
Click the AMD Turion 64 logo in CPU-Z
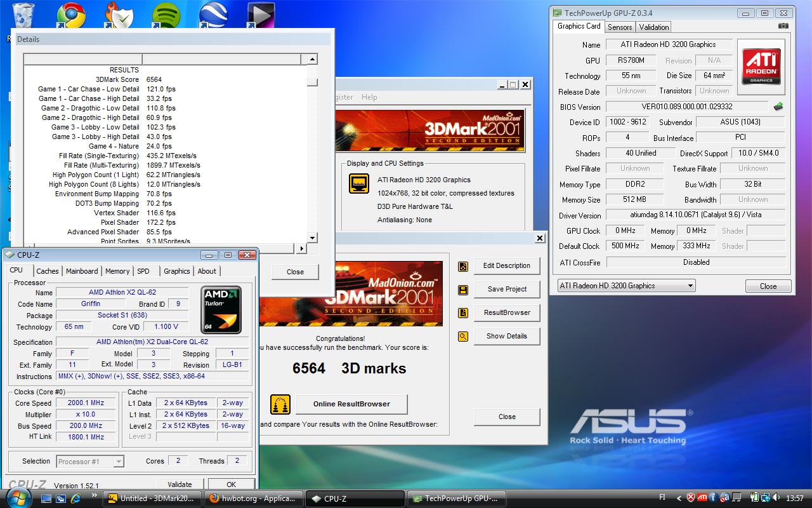click(221, 309)
